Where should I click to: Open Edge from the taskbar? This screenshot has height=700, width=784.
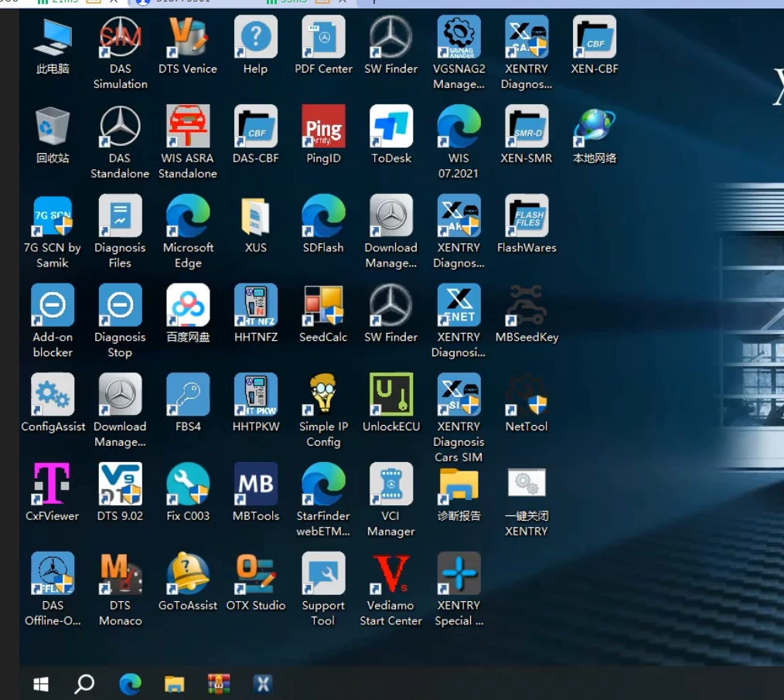pyautogui.click(x=130, y=684)
